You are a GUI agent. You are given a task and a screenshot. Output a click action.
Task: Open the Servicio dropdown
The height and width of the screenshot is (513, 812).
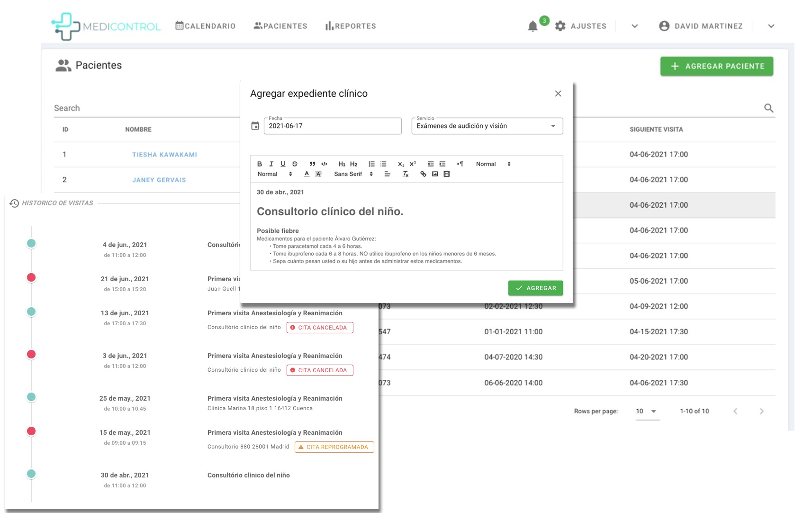487,126
